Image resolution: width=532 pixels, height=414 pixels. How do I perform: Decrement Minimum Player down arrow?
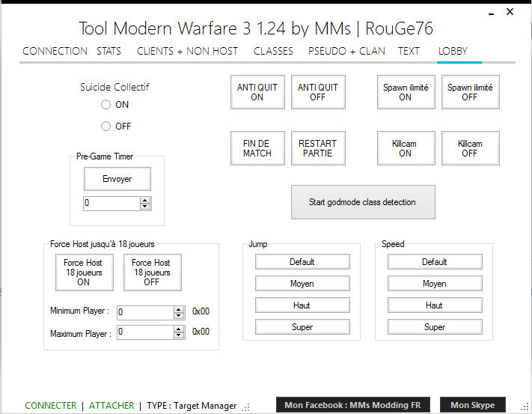tap(179, 316)
